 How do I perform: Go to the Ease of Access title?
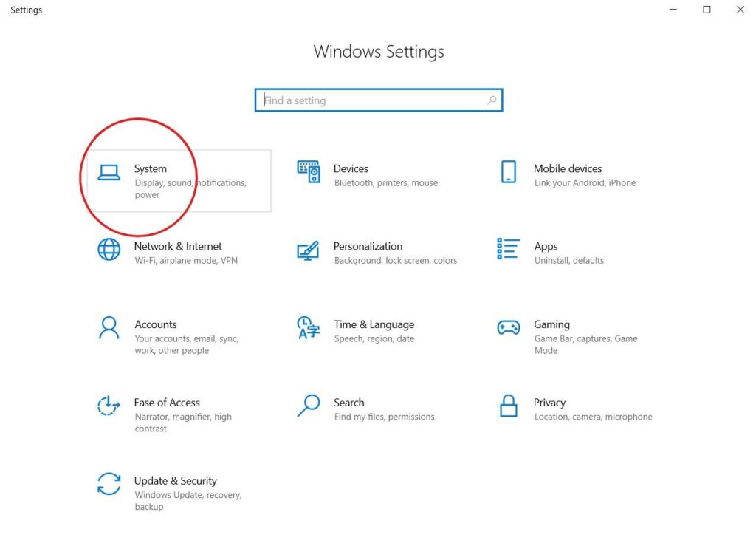(x=167, y=403)
